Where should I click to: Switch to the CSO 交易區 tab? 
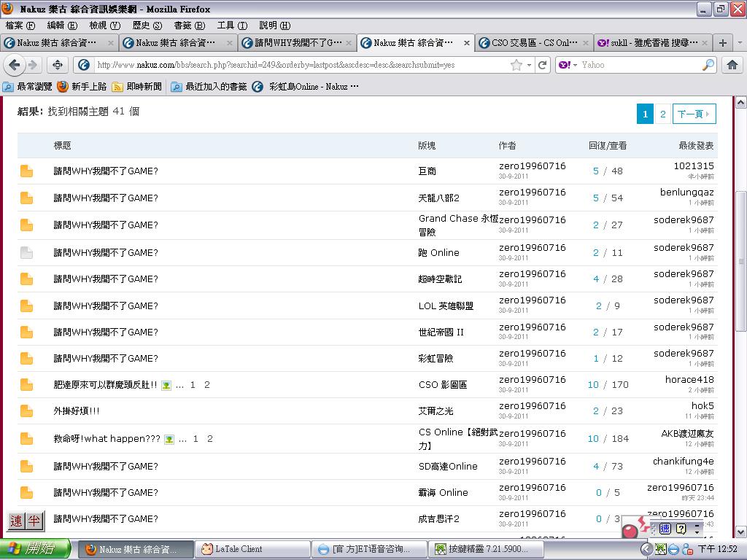coord(533,42)
